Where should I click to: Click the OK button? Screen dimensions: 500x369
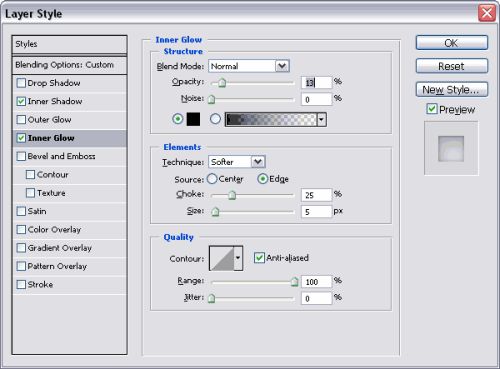coord(452,43)
